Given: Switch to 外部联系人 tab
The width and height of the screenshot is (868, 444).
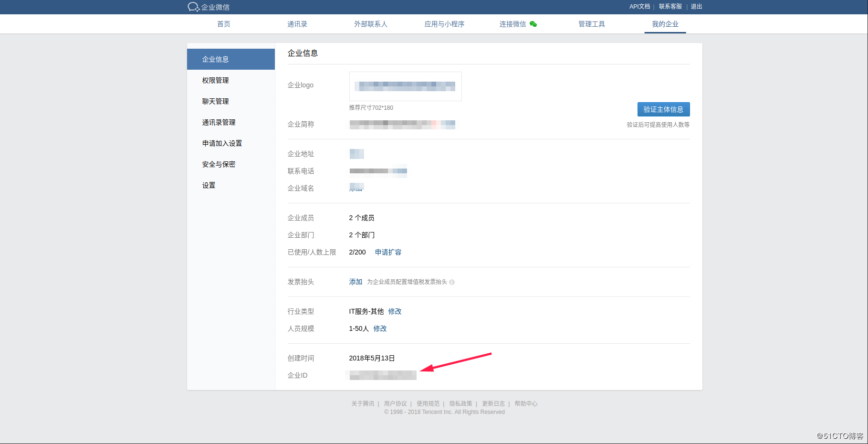Looking at the screenshot, I should pyautogui.click(x=371, y=24).
